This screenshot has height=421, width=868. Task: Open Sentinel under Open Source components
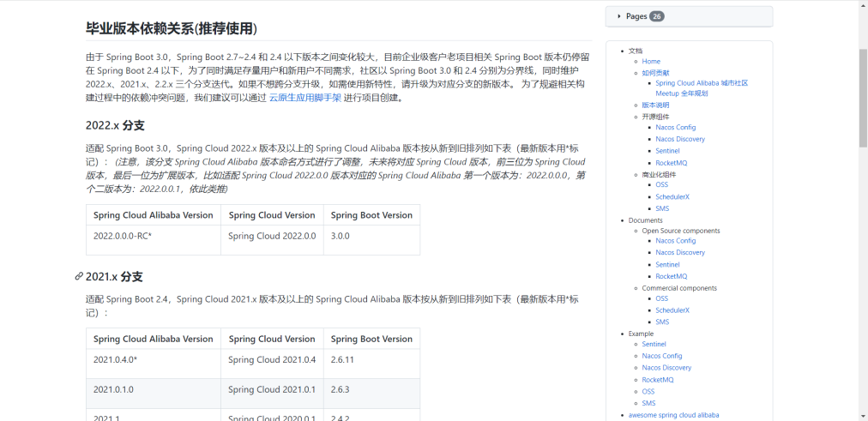(x=667, y=265)
